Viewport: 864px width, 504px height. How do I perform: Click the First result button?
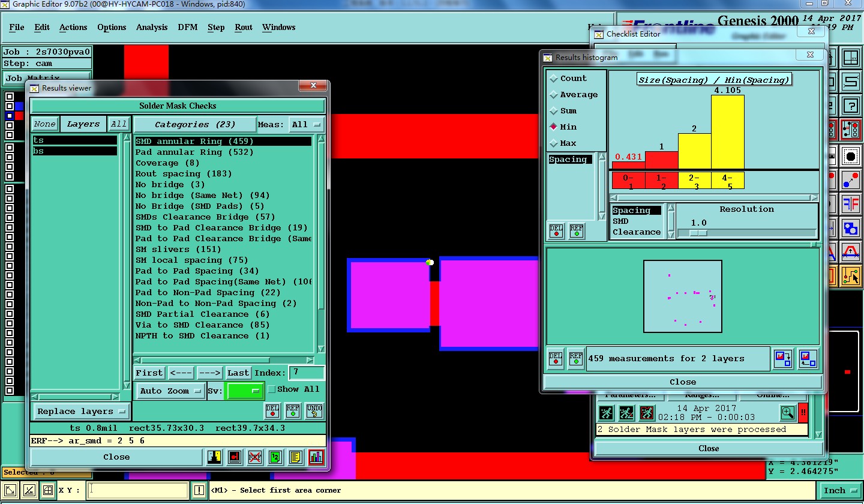pos(149,373)
